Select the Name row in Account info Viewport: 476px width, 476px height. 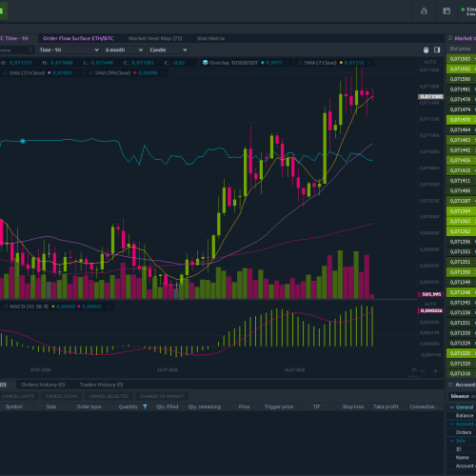pos(462,457)
